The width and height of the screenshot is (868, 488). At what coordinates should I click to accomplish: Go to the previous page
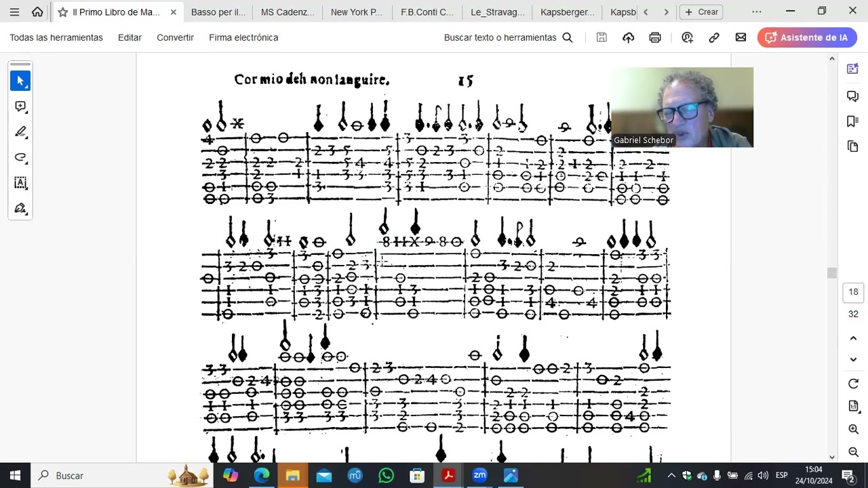pos(853,338)
